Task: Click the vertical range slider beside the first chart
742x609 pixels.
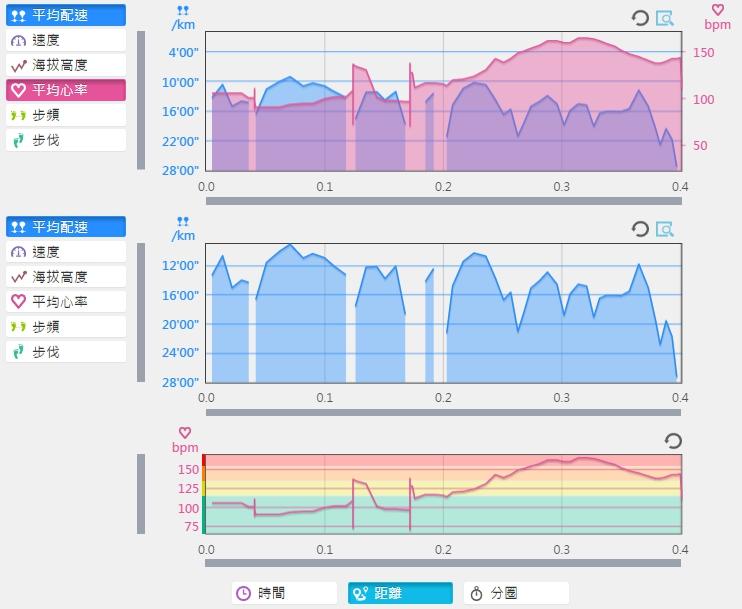Action: click(x=141, y=100)
